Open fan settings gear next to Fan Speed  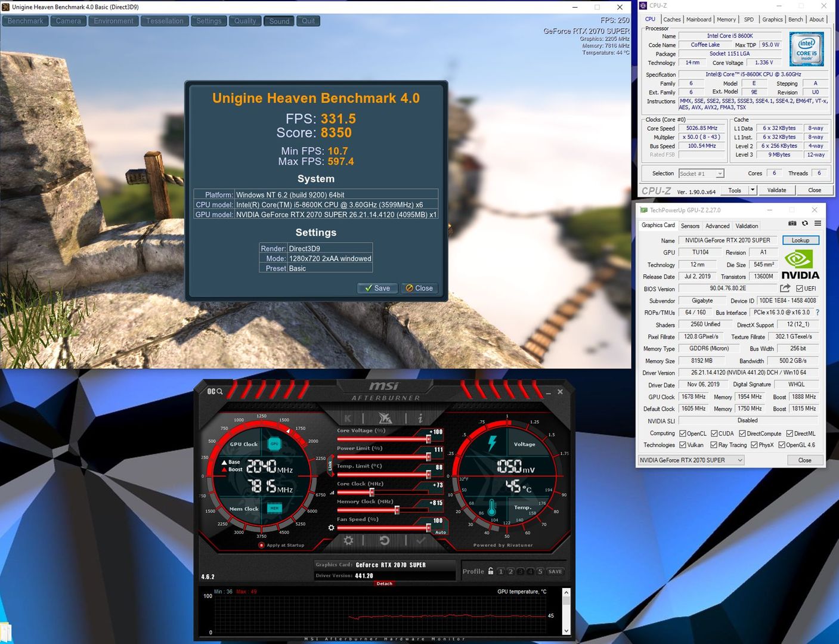coord(331,528)
